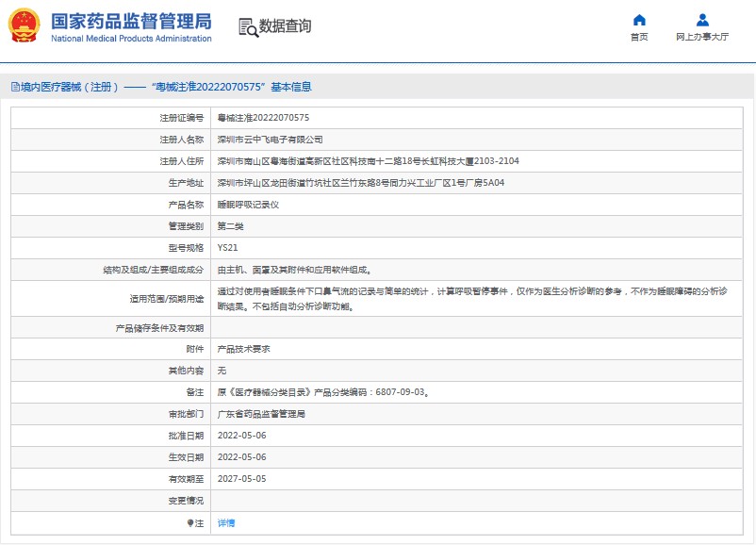Click the 数据查询 label

285,26
